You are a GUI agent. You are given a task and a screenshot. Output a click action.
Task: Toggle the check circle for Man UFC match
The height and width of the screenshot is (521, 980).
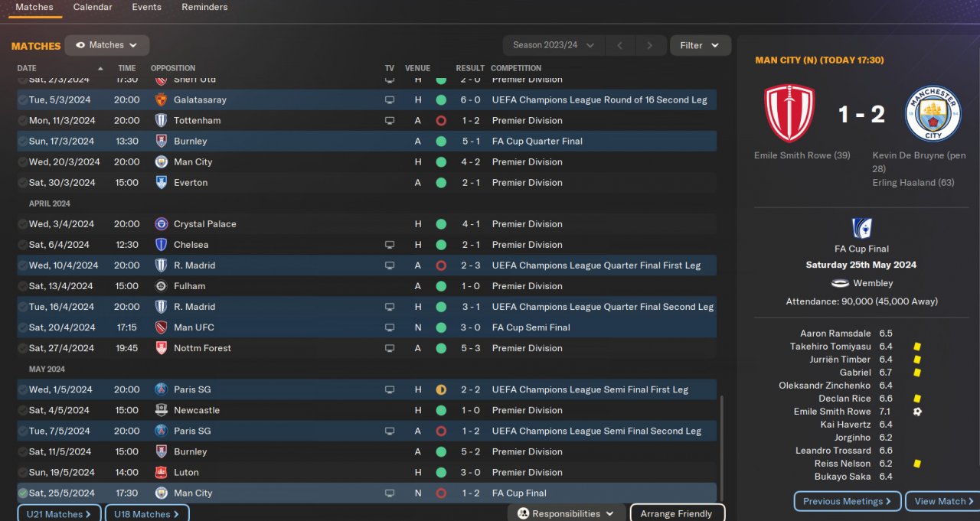[23, 327]
